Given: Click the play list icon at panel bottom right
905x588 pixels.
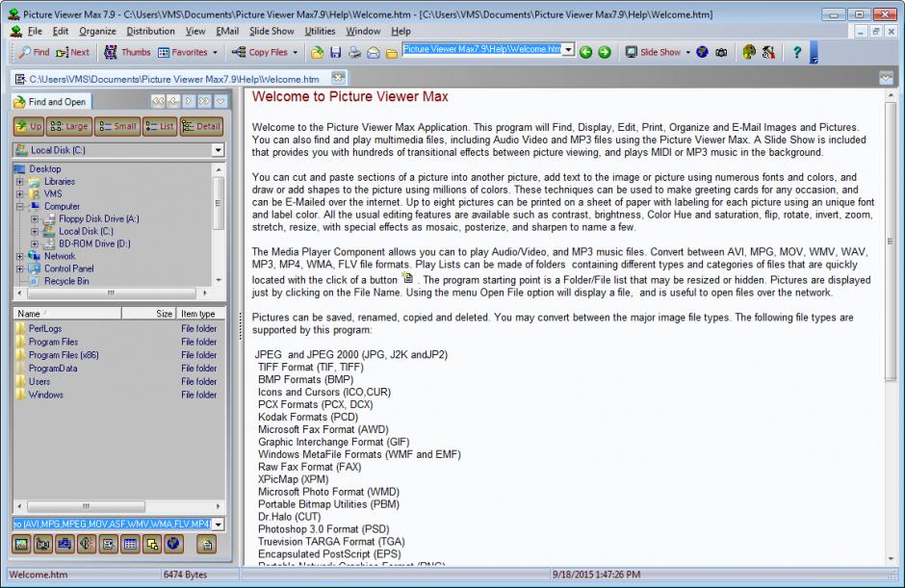Looking at the screenshot, I should coord(207,544).
